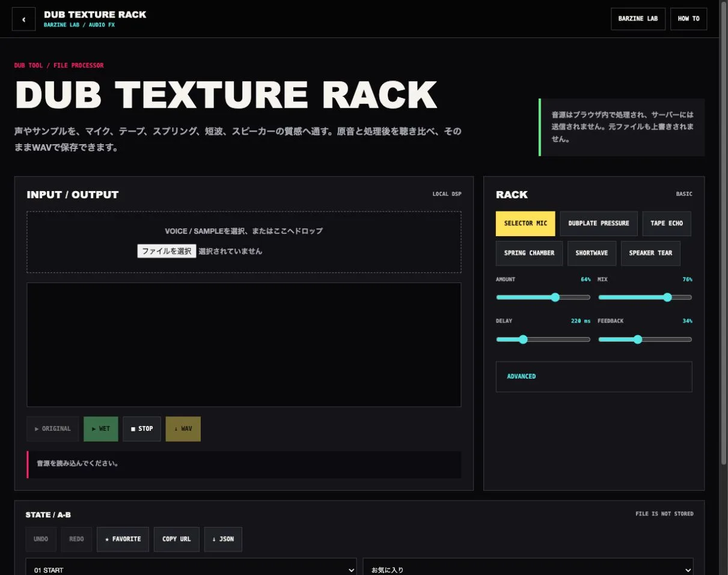Image resolution: width=728 pixels, height=575 pixels.
Task: Select the SPRING CHAMBER preset
Action: tap(529, 254)
